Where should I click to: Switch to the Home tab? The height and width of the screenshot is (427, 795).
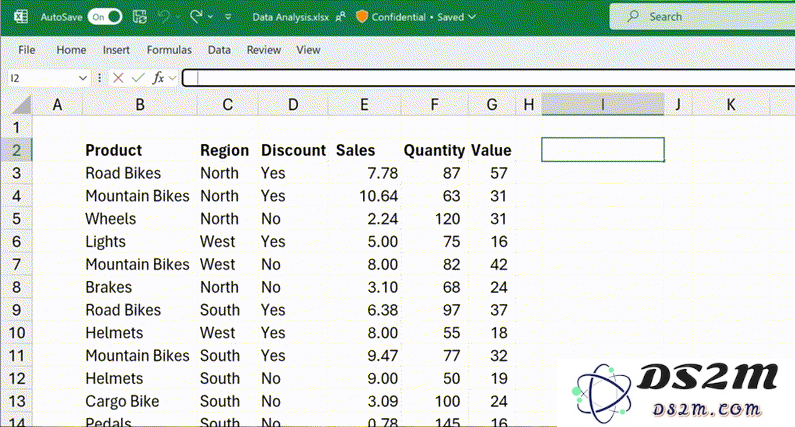tap(71, 50)
